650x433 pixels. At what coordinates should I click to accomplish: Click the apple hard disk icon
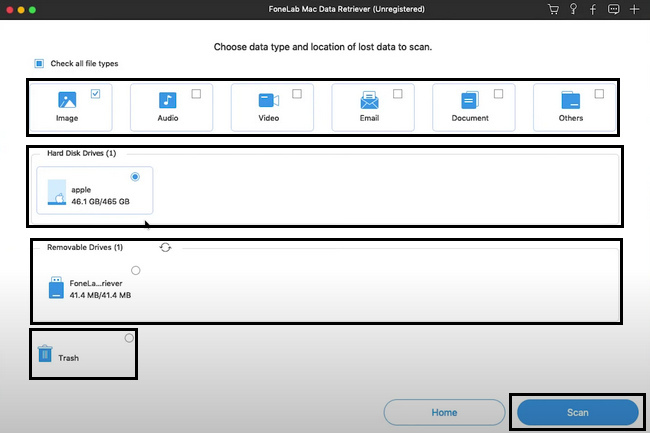57,192
